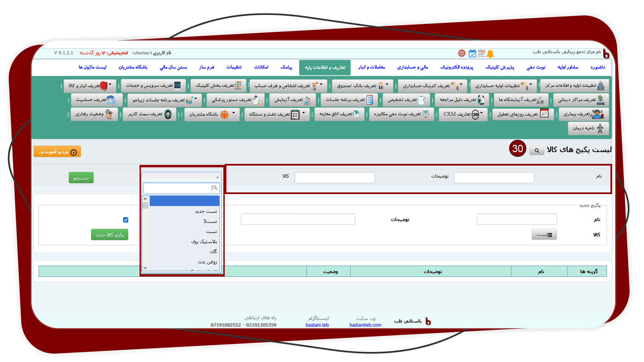Open تنظیمات اولیه و اطلاعات مرکز building icon
644x362 pixels.
pos(601,86)
